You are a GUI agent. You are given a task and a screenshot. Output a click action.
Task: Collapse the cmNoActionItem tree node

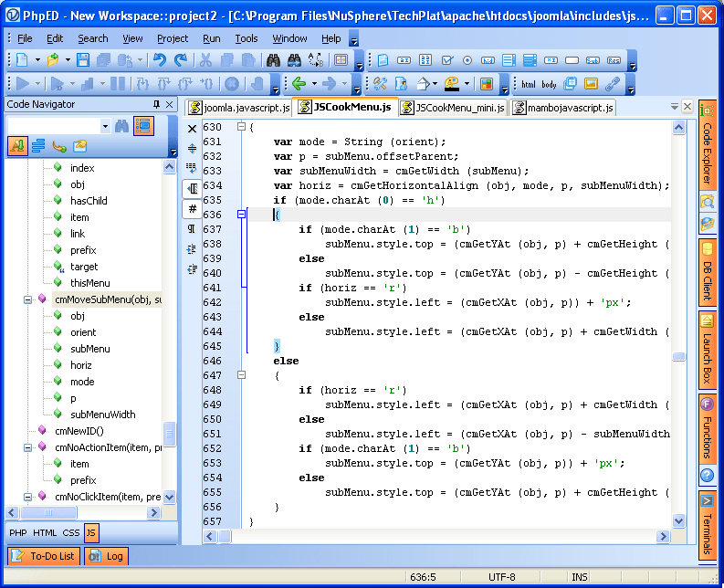(27, 447)
